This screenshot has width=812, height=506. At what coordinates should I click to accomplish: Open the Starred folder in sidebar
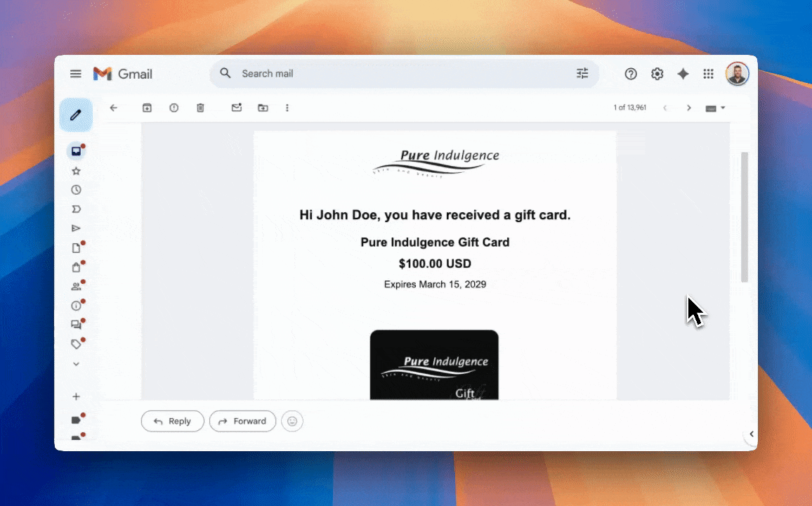[76, 171]
